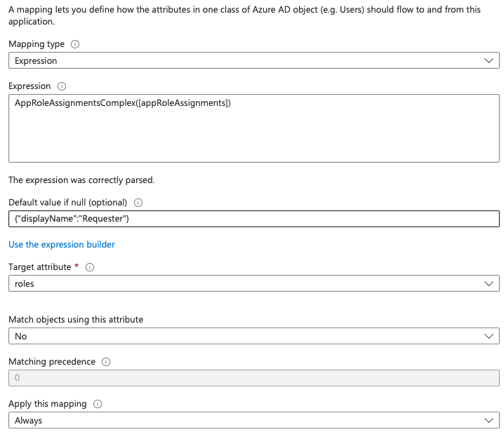Image resolution: width=504 pixels, height=432 pixels.
Task: Open the Use the expression builder link
Action: [62, 245]
